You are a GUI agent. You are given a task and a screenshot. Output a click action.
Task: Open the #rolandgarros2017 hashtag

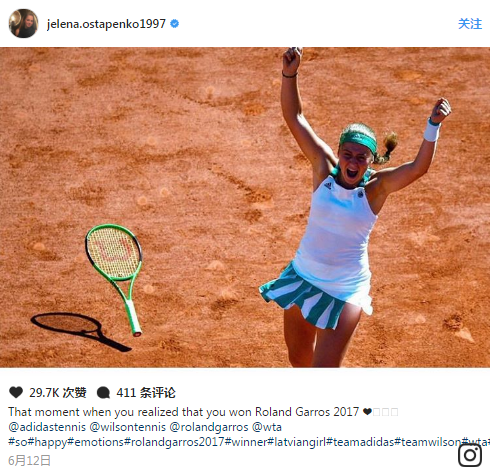tap(174, 442)
